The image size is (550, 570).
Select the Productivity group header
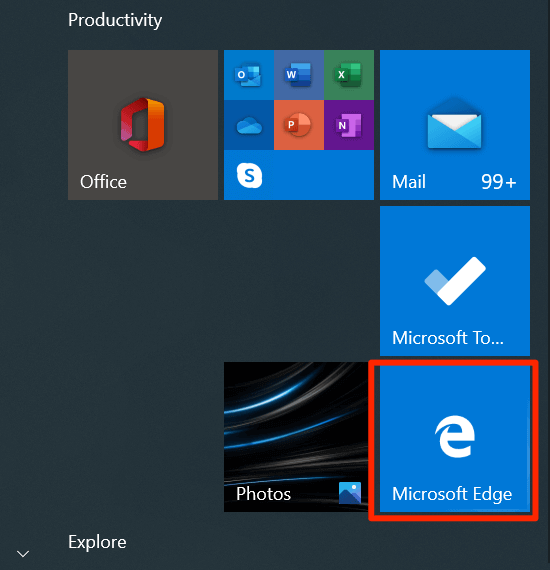[115, 20]
